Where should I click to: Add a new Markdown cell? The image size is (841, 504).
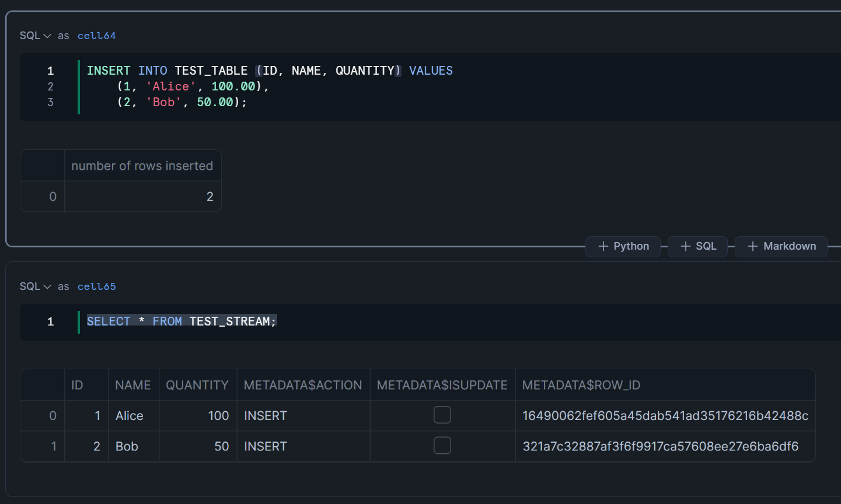tap(781, 246)
